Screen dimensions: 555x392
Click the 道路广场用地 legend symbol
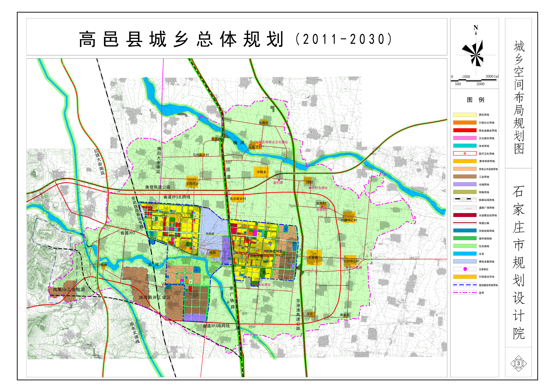[x=465, y=208]
